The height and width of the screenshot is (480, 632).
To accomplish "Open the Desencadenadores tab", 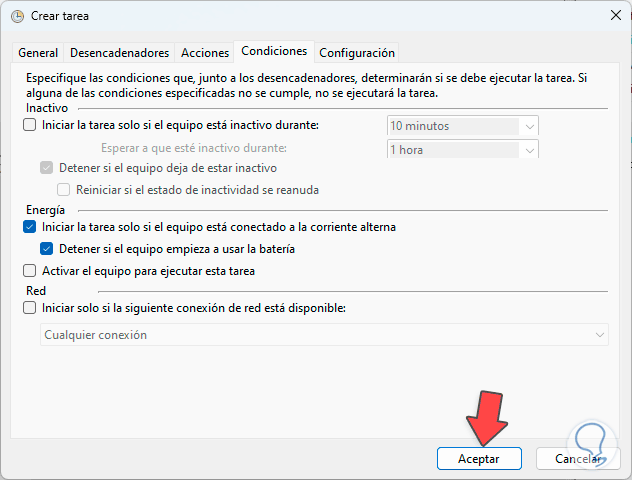I will pyautogui.click(x=119, y=53).
